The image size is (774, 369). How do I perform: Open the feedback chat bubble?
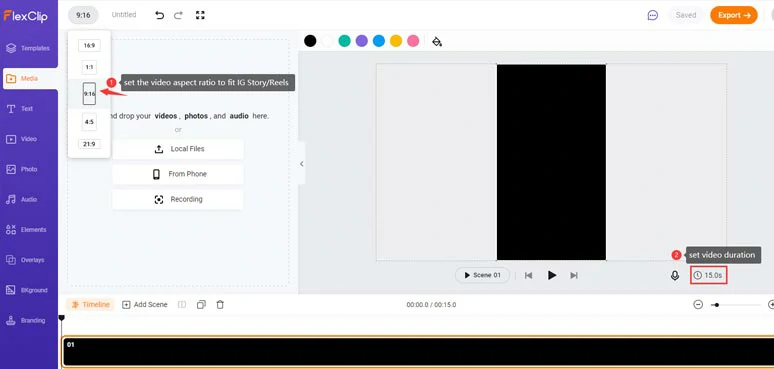coord(653,15)
